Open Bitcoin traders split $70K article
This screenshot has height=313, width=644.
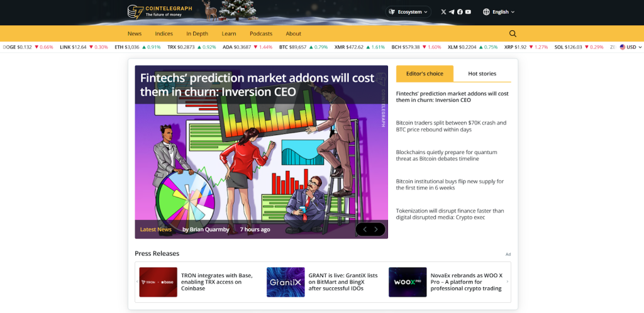pyautogui.click(x=451, y=126)
